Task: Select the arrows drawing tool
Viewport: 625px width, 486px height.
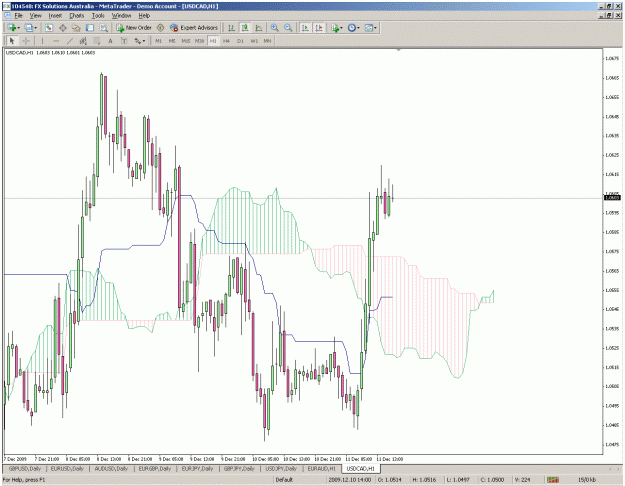Action: click(138, 41)
